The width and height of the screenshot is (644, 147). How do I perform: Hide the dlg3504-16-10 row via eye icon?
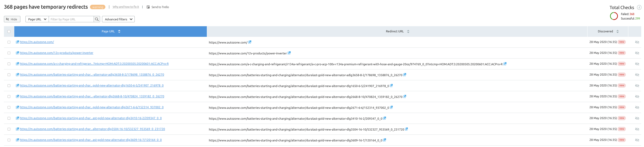[637, 129]
